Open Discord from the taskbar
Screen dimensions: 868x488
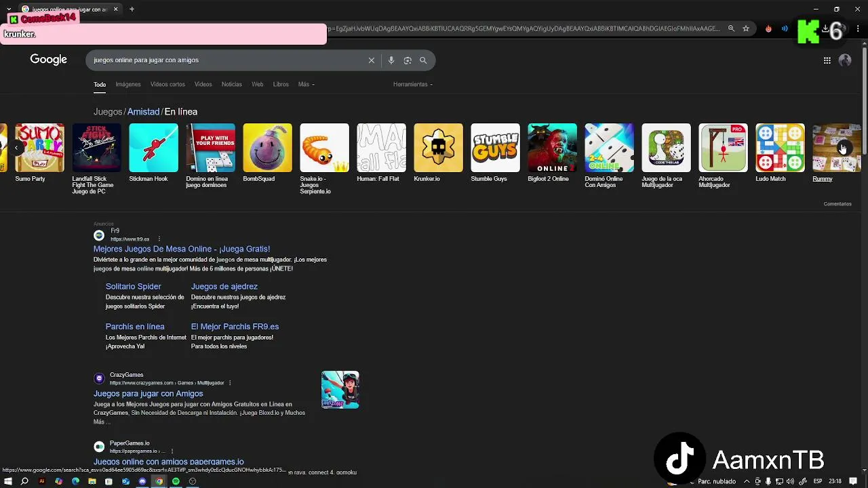pos(142,481)
